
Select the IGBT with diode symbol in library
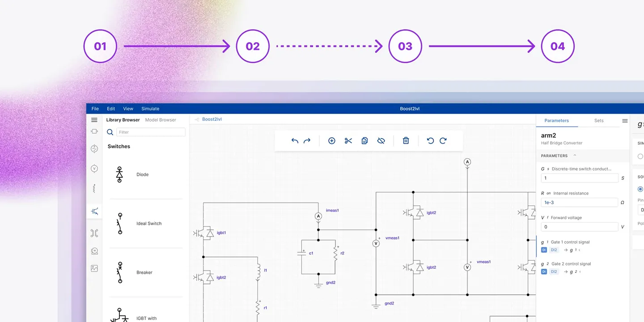tap(119, 315)
